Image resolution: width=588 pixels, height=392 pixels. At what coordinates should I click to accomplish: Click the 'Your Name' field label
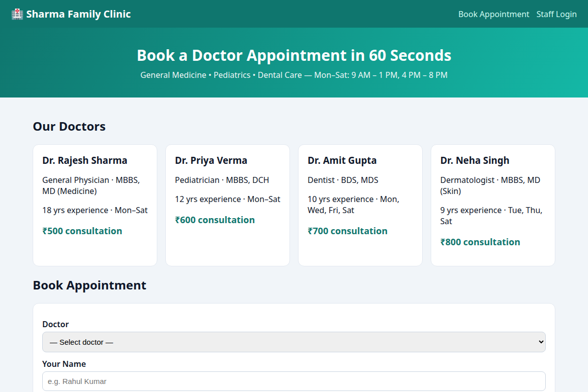pyautogui.click(x=64, y=364)
